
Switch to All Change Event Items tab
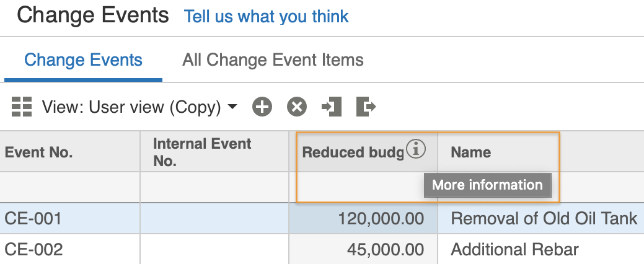[273, 60]
